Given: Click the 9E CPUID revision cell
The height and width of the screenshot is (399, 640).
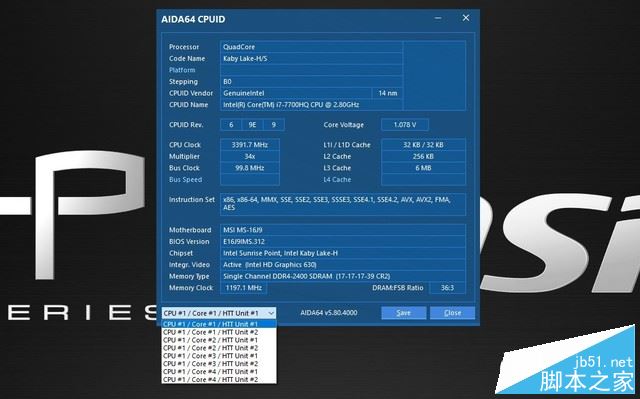Looking at the screenshot, I should (252, 125).
